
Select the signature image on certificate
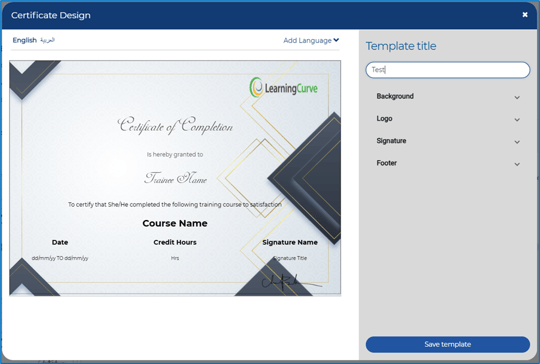(291, 282)
